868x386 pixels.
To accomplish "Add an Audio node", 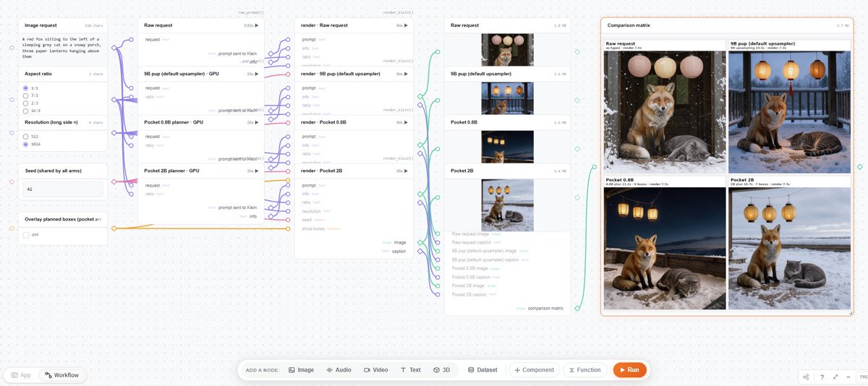I will click(x=339, y=369).
